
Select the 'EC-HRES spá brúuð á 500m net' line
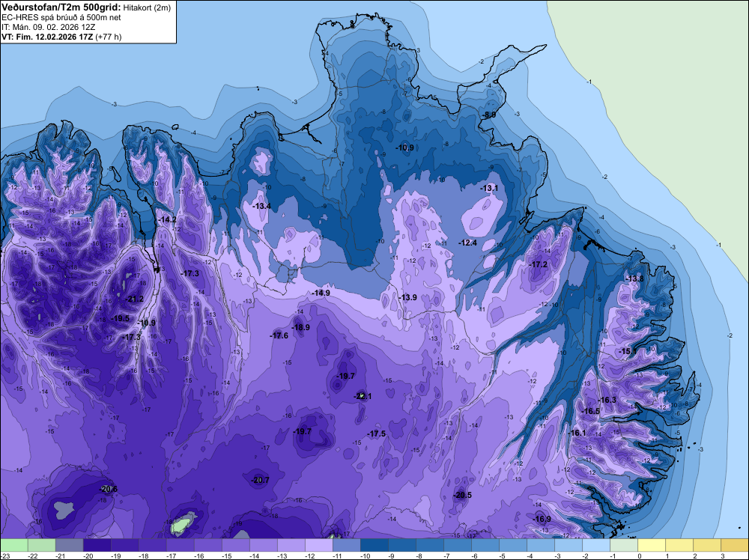pos(61,18)
